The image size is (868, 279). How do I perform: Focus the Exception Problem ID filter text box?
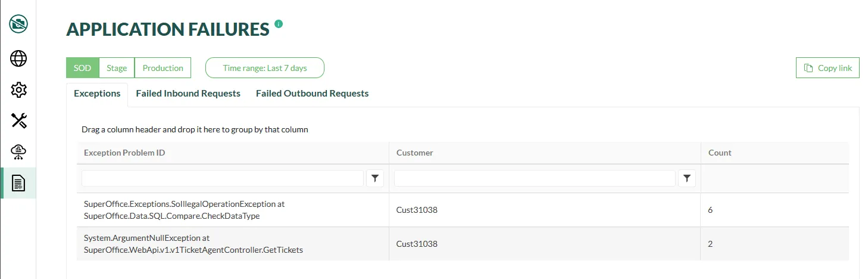pyautogui.click(x=222, y=178)
